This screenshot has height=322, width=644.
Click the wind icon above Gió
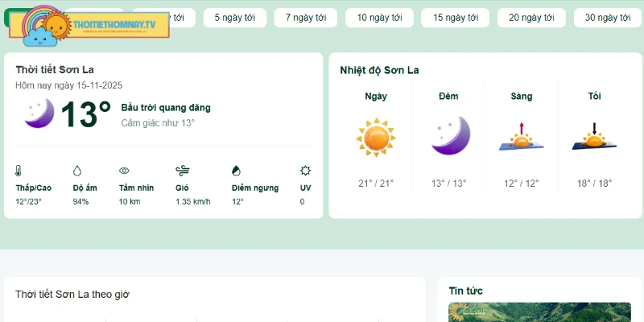(x=183, y=171)
